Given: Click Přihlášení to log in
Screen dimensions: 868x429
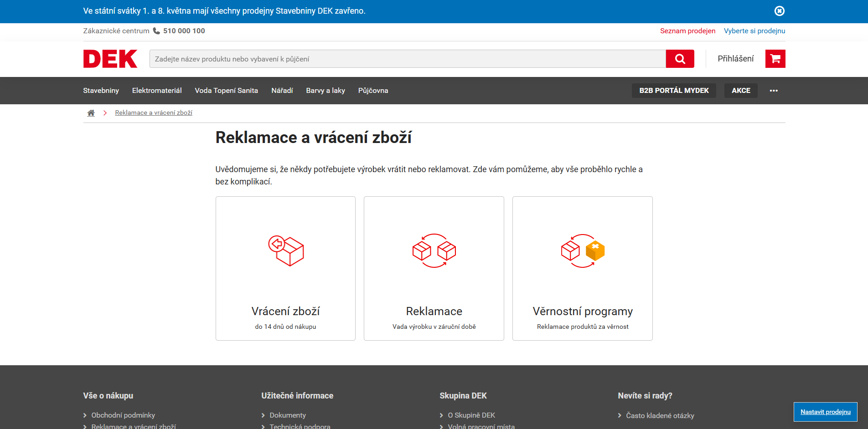Looking at the screenshot, I should [x=735, y=59].
